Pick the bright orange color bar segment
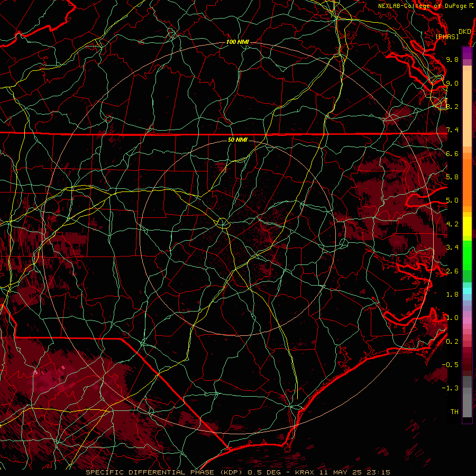476x476 pixels. click(467, 182)
